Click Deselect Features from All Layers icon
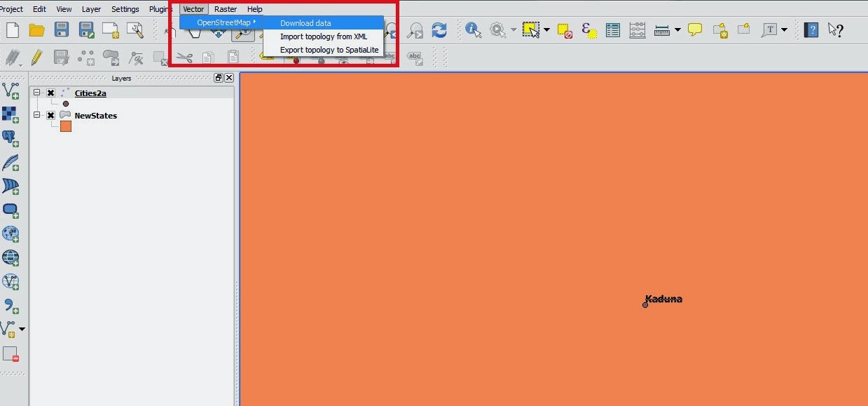This screenshot has width=868, height=406. tap(565, 30)
